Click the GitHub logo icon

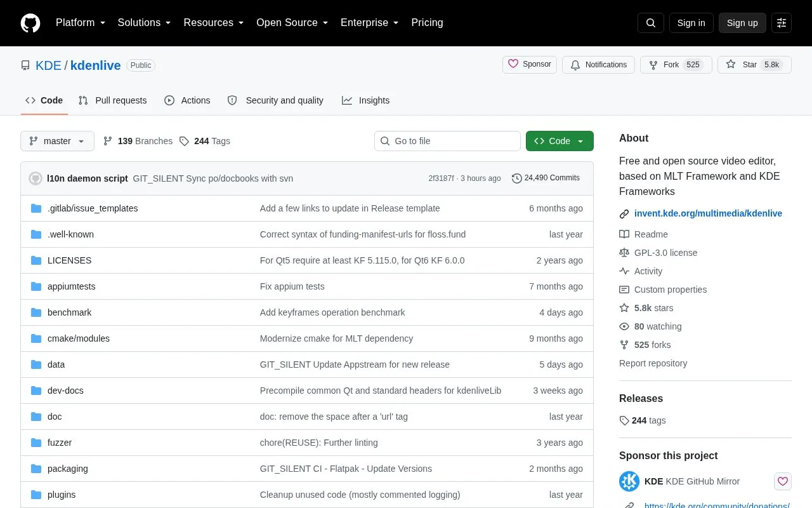[30, 23]
